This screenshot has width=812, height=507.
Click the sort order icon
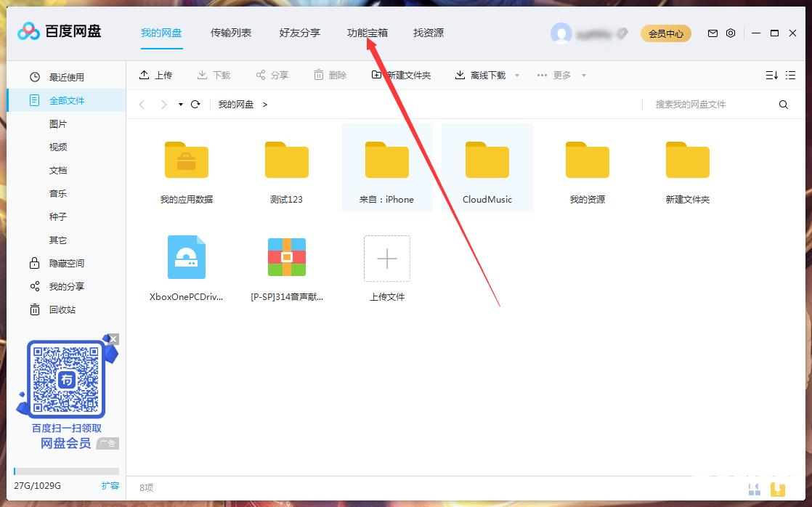tap(771, 76)
